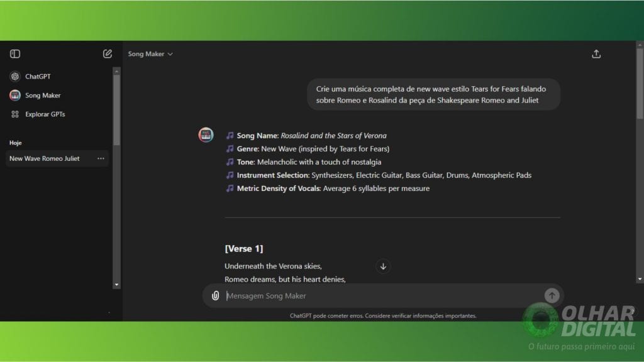Expand the Song Maker model dropdown
644x362 pixels.
click(150, 54)
